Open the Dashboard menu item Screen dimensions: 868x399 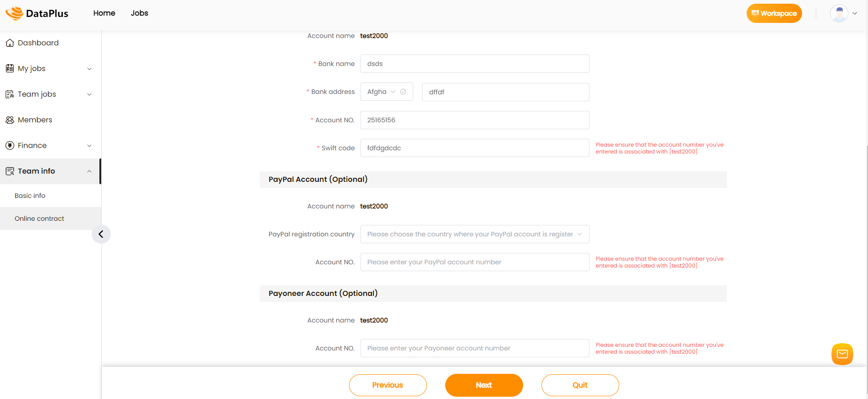[50, 43]
